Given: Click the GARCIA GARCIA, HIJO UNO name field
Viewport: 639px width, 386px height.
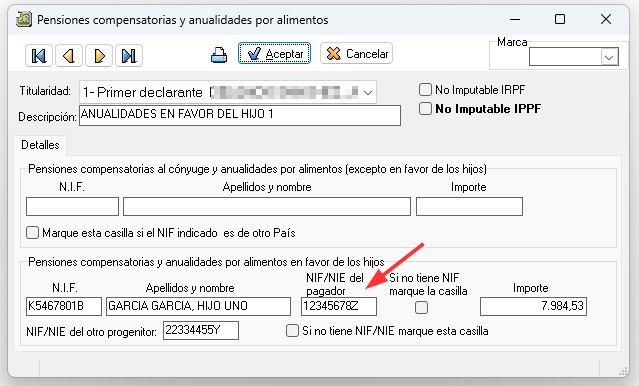Looking at the screenshot, I should pyautogui.click(x=198, y=307).
